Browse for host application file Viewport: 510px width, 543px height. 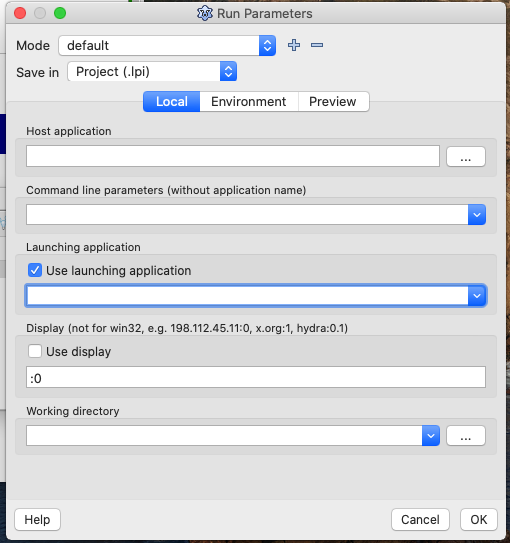(466, 157)
